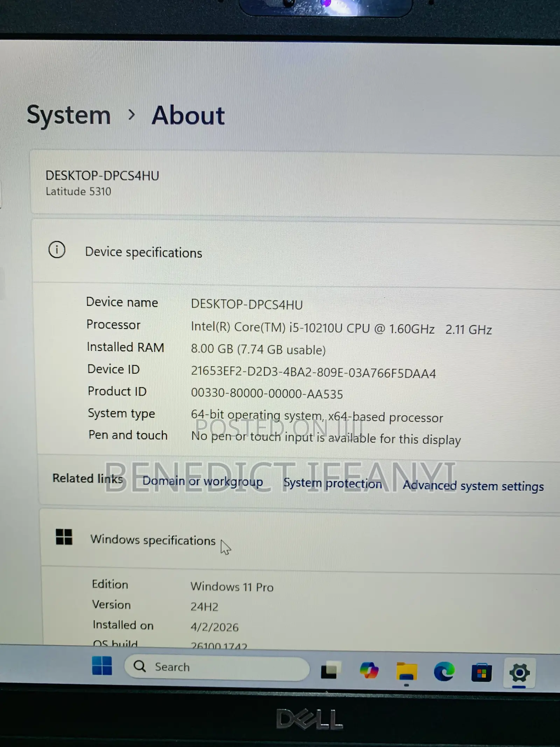560x747 pixels.
Task: Select DESKTOP-DPCS4HU header name
Action: (x=102, y=175)
